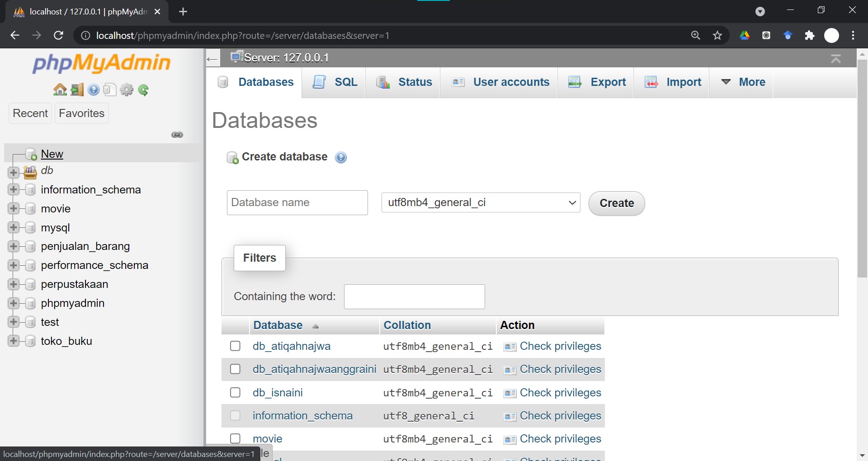
Task: Open the home page via the house icon
Action: coord(60,89)
